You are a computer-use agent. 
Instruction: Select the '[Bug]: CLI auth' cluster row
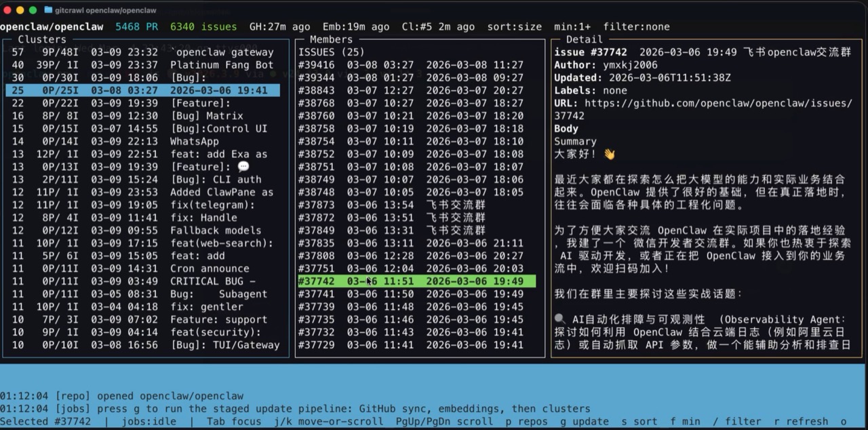coord(142,180)
